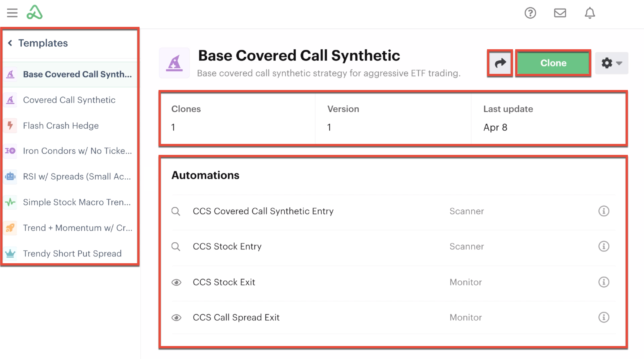Click the magnifier icon beside CCS Stock Entry
Image resolution: width=644 pixels, height=359 pixels.
pos(176,246)
